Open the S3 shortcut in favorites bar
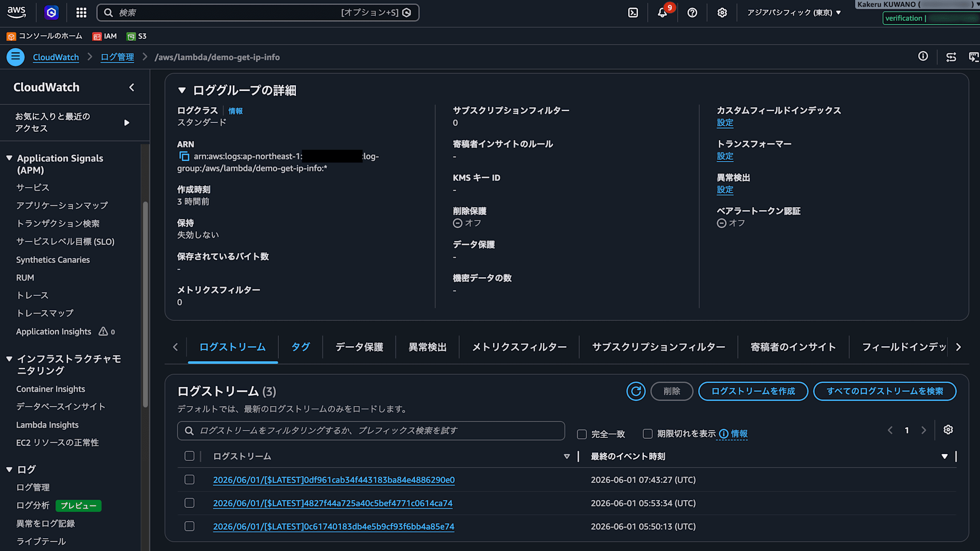The width and height of the screenshot is (980, 551). 137,36
